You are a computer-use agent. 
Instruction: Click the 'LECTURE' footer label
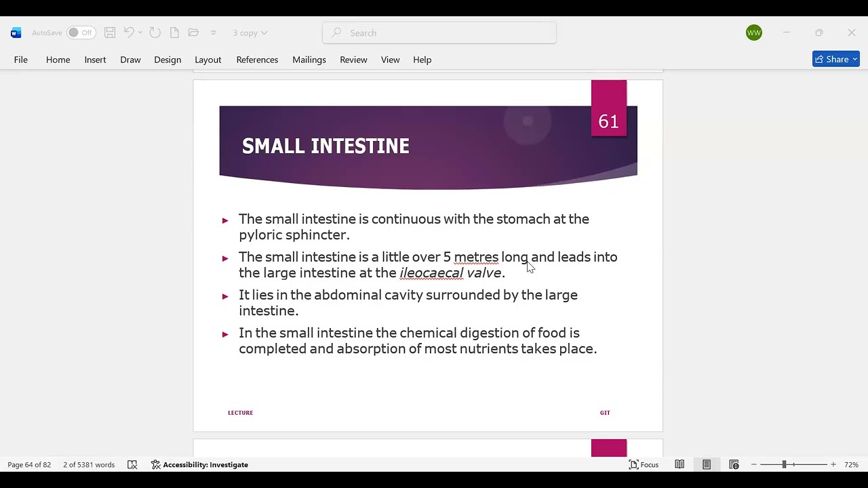pyautogui.click(x=241, y=413)
